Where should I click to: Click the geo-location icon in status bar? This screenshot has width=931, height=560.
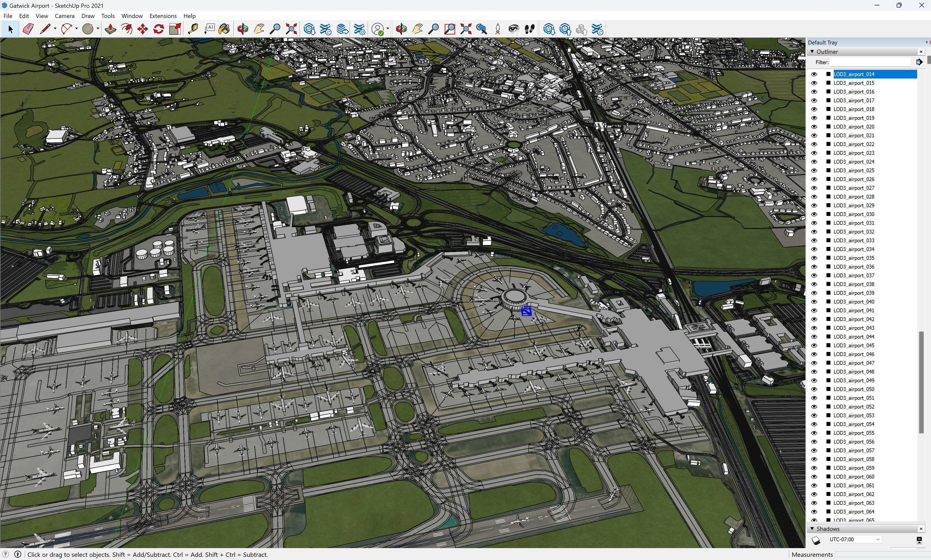[x=6, y=554]
